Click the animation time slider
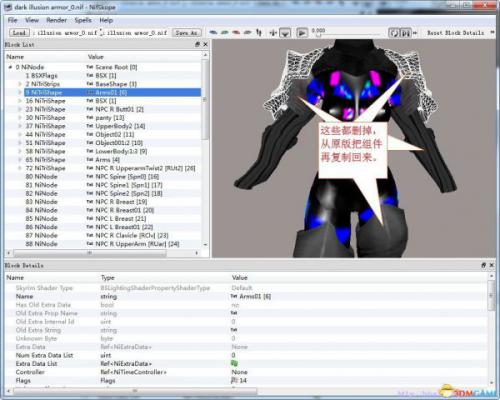The width and height of the screenshot is (500, 400). (347, 34)
